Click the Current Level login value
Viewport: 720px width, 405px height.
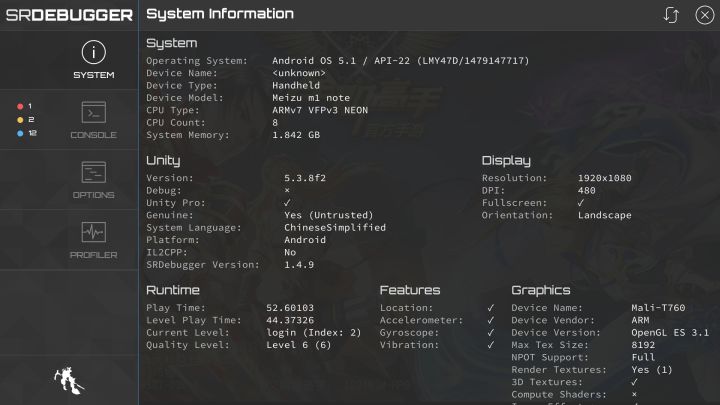pyautogui.click(x=314, y=332)
